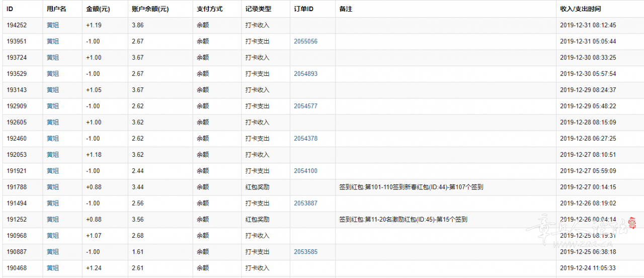Click timestamp 2019-12-25 06:38:18

pos(588,252)
